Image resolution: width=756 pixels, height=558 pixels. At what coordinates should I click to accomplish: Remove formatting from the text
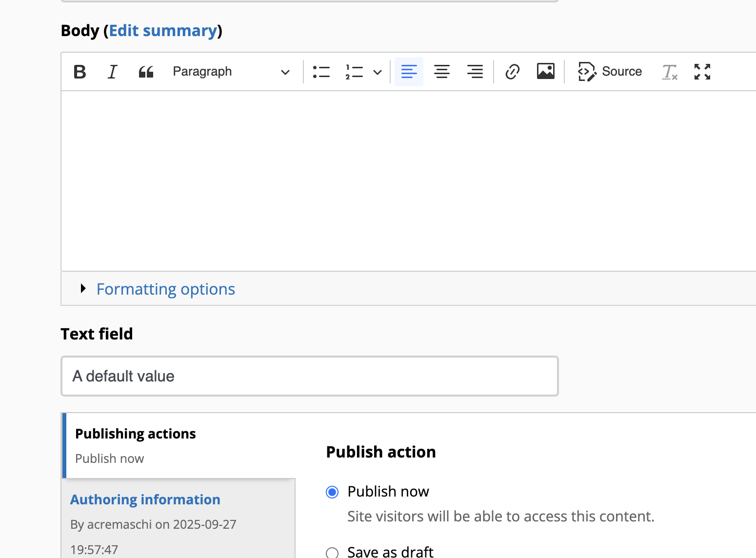[x=670, y=72]
